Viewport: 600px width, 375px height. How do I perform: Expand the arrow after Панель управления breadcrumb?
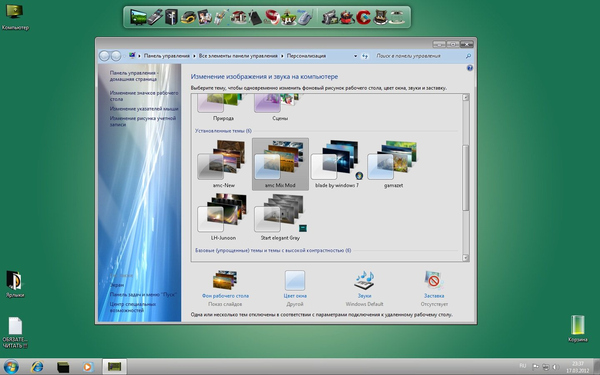pyautogui.click(x=194, y=56)
